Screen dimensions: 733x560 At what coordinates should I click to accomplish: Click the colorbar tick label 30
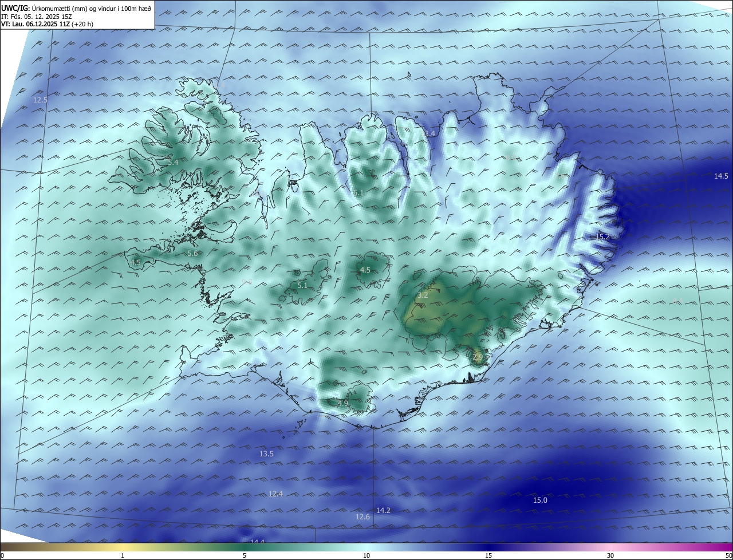point(610,555)
